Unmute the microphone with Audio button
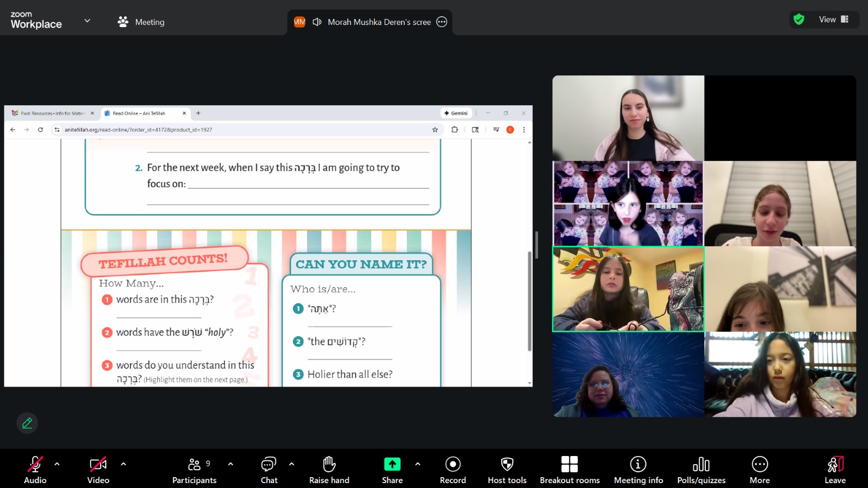 (x=35, y=470)
